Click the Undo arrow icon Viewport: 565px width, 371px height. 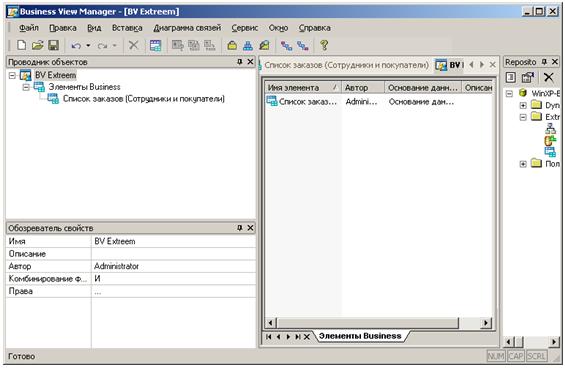coord(76,46)
